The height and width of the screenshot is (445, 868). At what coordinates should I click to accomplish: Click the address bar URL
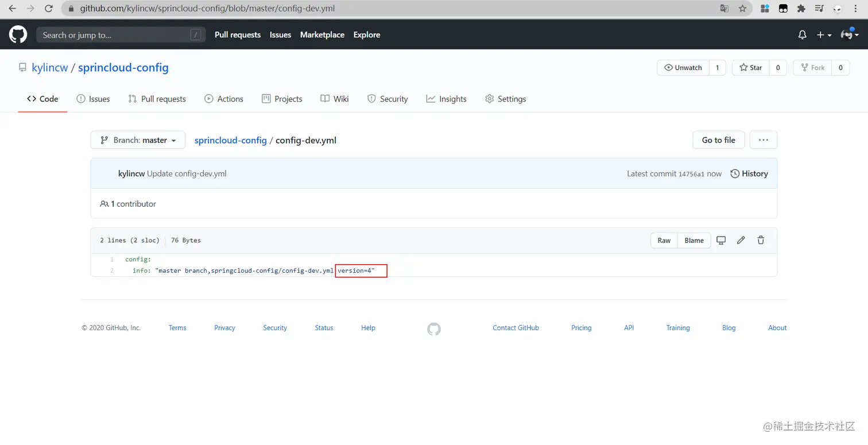207,9
